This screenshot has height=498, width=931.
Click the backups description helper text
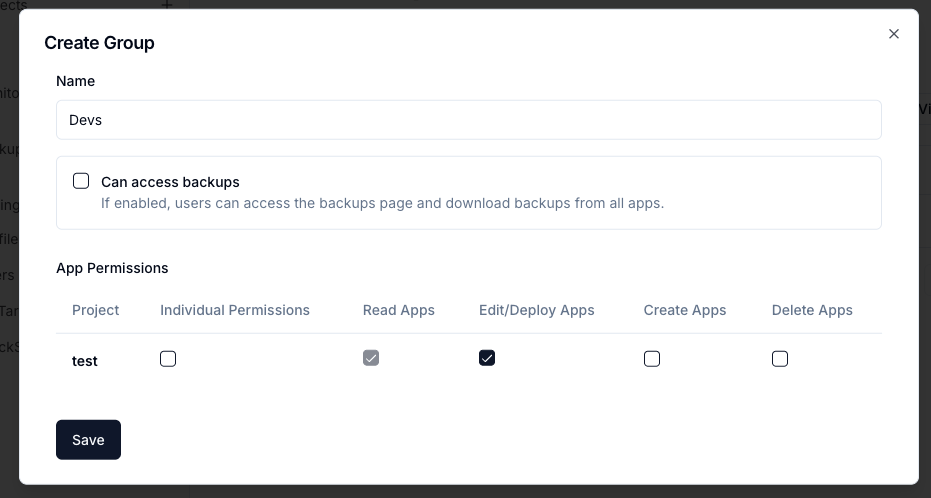(x=382, y=203)
